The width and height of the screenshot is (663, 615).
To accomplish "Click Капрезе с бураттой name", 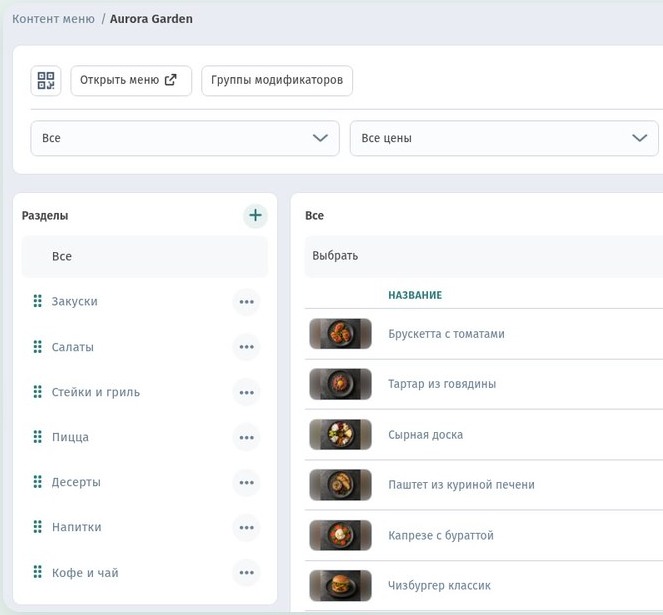I will [x=441, y=535].
